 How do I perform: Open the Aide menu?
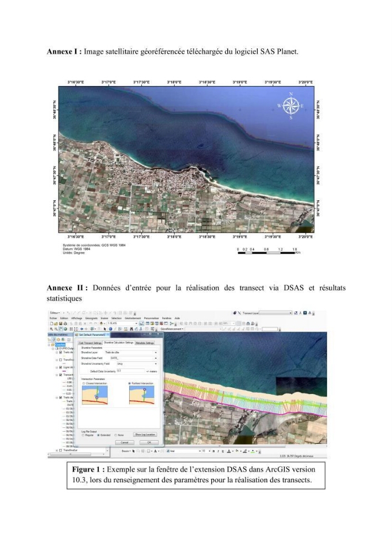[x=177, y=318]
